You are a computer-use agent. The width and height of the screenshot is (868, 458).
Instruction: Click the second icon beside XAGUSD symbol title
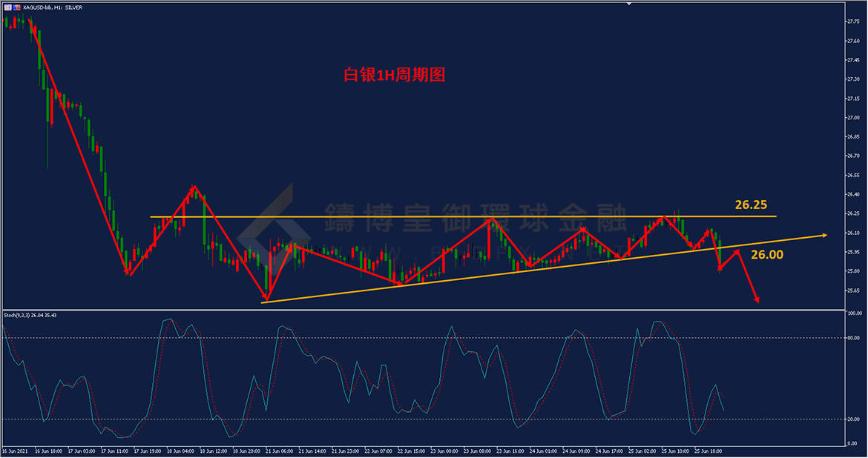(x=17, y=7)
